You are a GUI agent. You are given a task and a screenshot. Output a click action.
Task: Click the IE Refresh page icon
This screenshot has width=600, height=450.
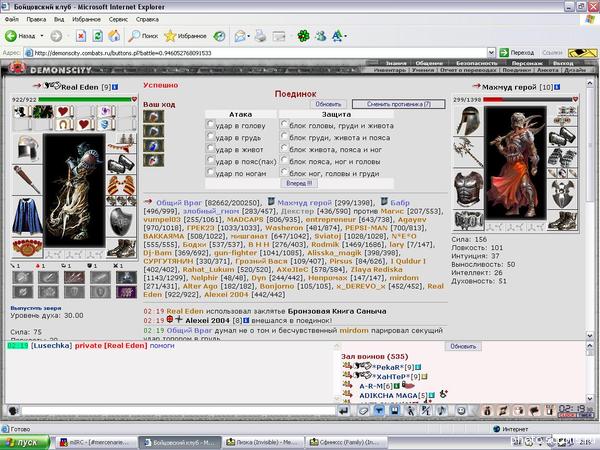[98, 36]
